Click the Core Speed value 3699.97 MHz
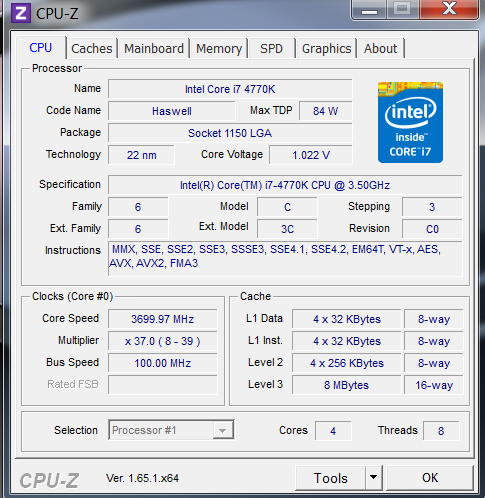The image size is (485, 498). point(163,319)
